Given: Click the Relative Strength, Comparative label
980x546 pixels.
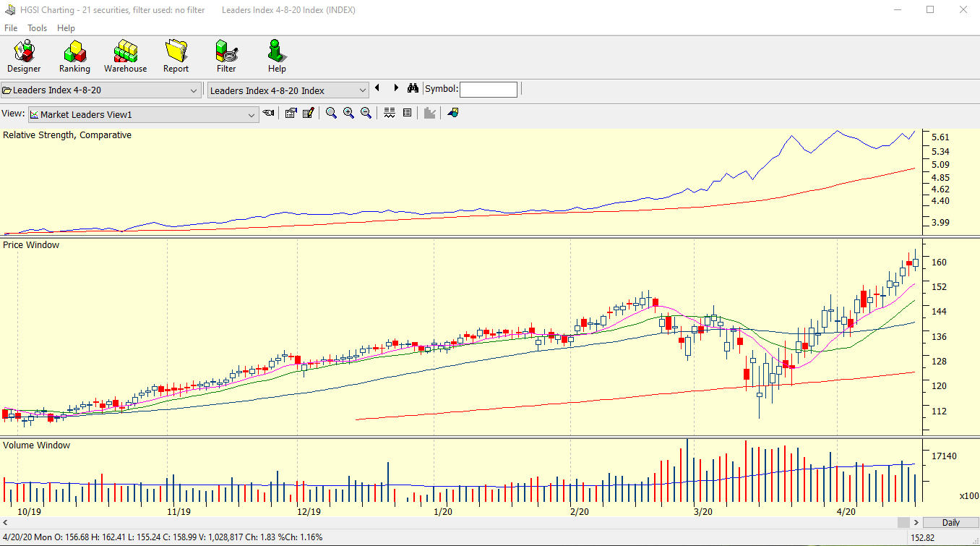Looking at the screenshot, I should pyautogui.click(x=67, y=135).
